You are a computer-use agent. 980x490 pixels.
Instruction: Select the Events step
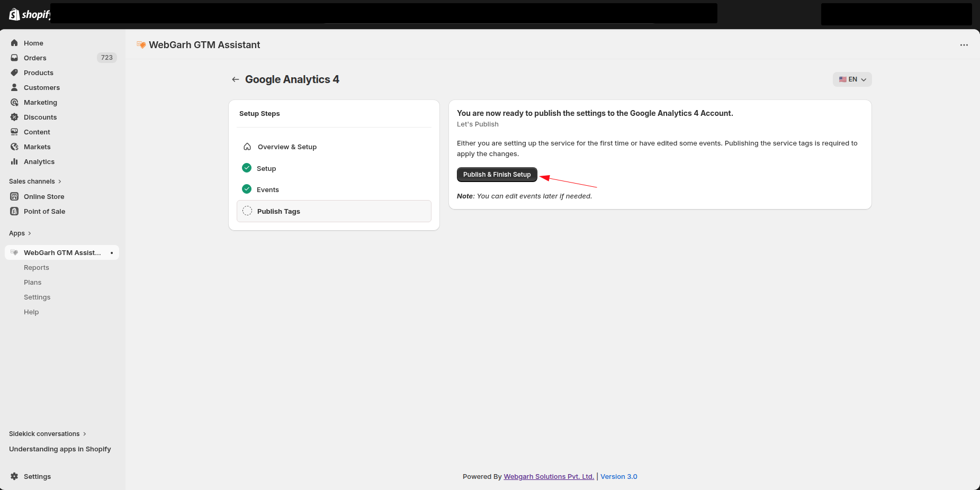pyautogui.click(x=334, y=189)
